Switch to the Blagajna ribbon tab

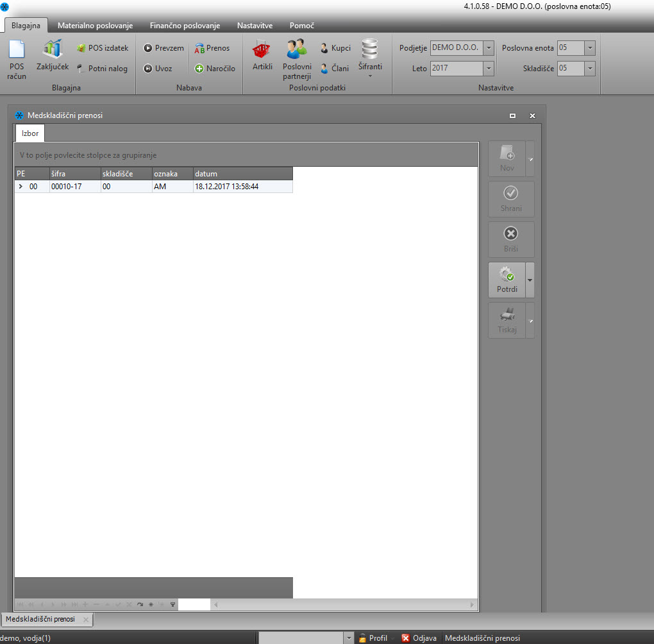click(x=26, y=26)
